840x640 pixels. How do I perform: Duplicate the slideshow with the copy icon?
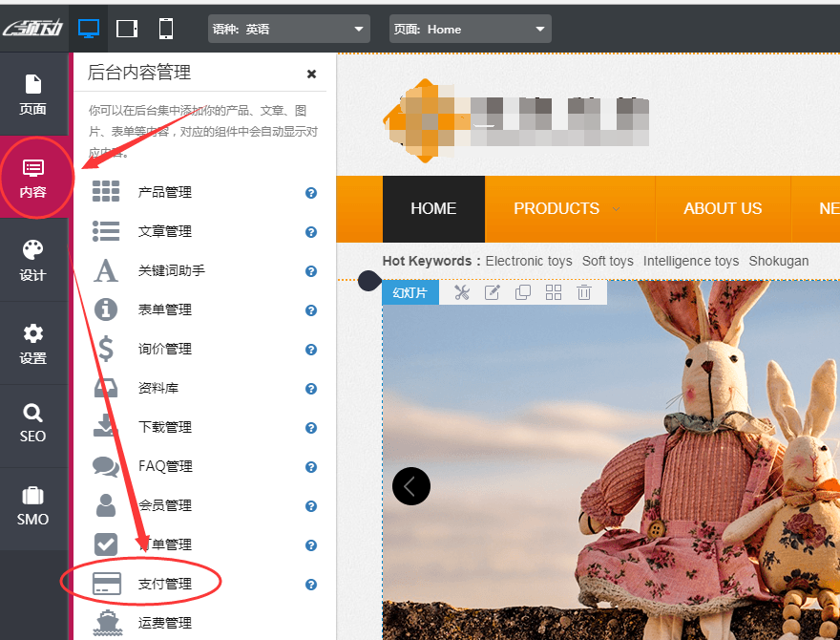(522, 292)
